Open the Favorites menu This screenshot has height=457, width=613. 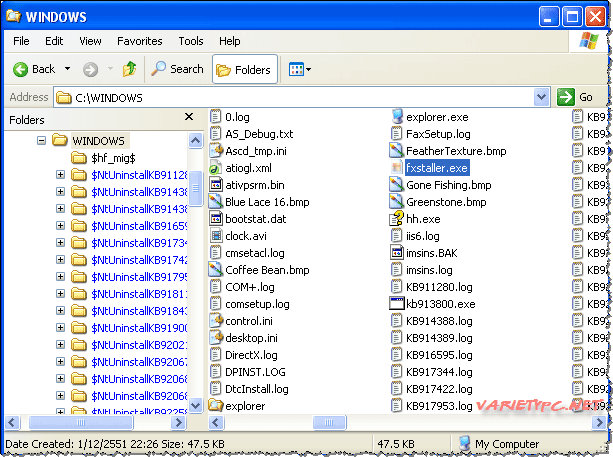point(140,41)
